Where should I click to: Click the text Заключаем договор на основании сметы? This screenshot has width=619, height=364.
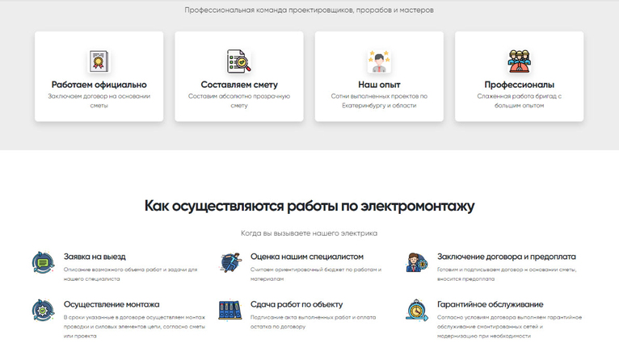[99, 101]
